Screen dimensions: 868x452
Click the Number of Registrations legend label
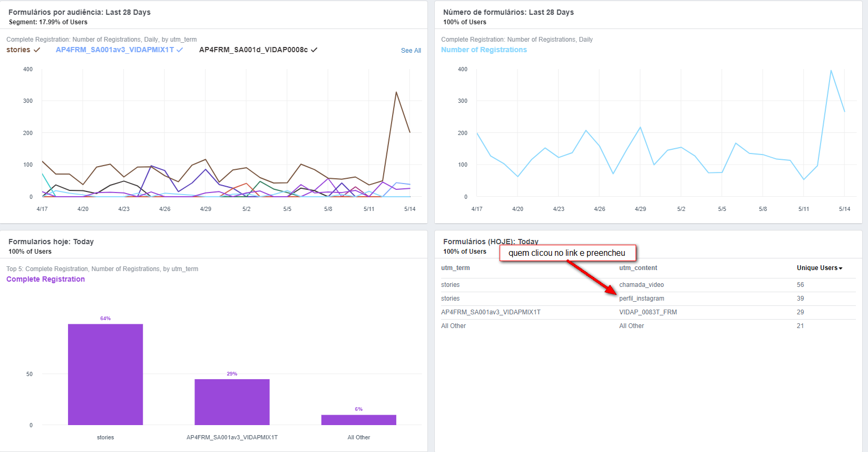coord(483,50)
